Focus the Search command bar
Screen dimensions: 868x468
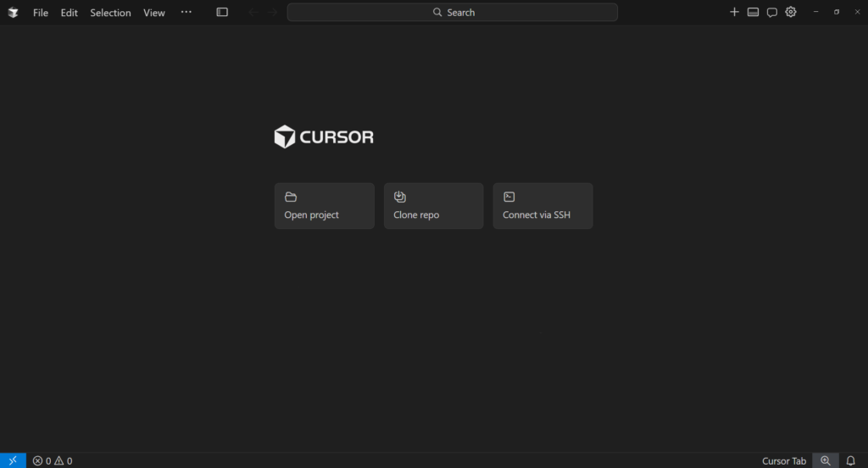pyautogui.click(x=453, y=12)
